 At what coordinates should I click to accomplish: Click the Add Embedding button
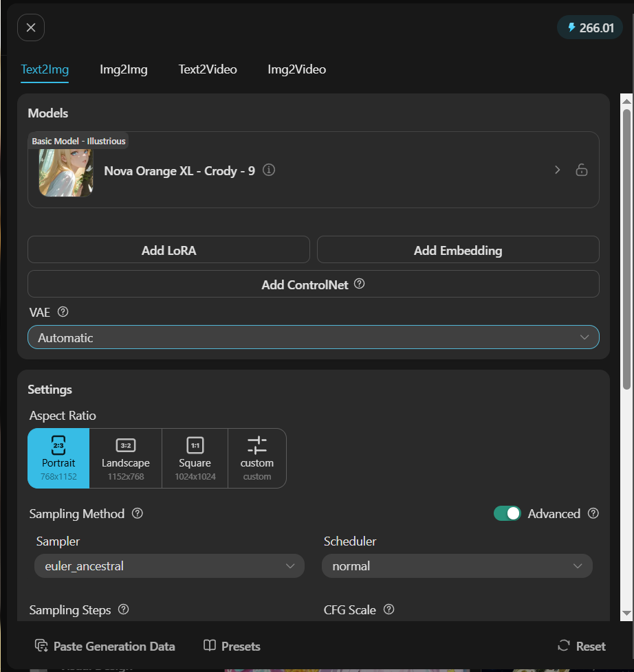point(458,250)
